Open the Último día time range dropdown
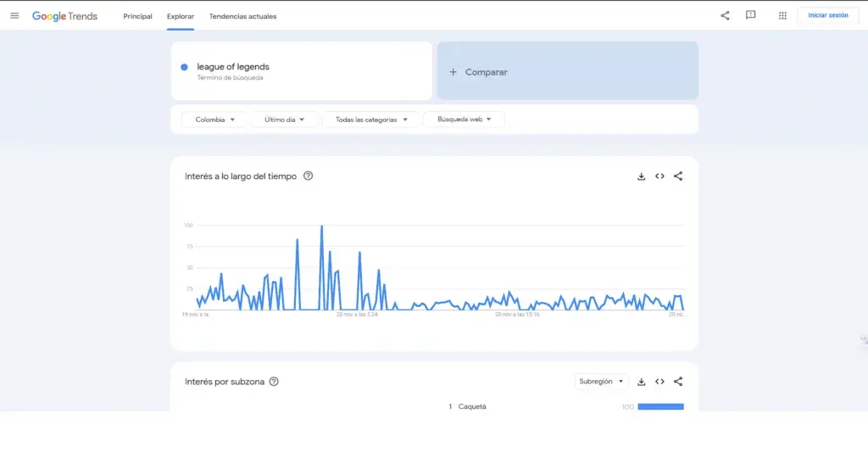The image size is (868, 469). pyautogui.click(x=284, y=120)
